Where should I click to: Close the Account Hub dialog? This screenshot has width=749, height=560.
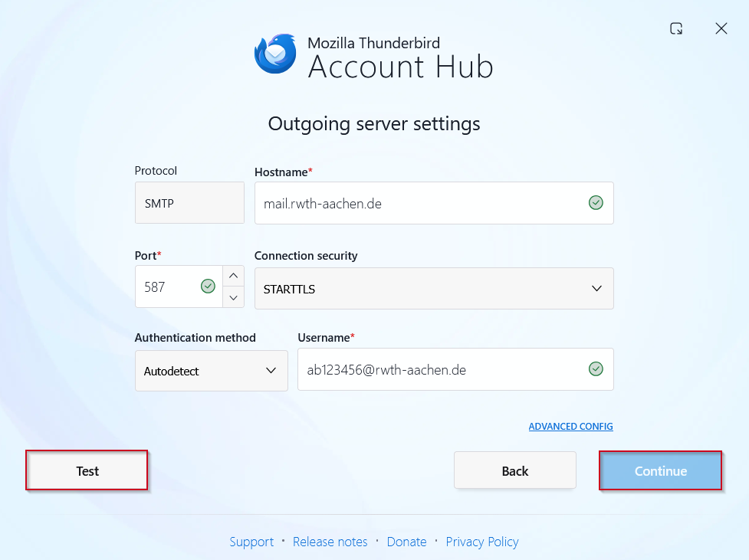pyautogui.click(x=721, y=28)
